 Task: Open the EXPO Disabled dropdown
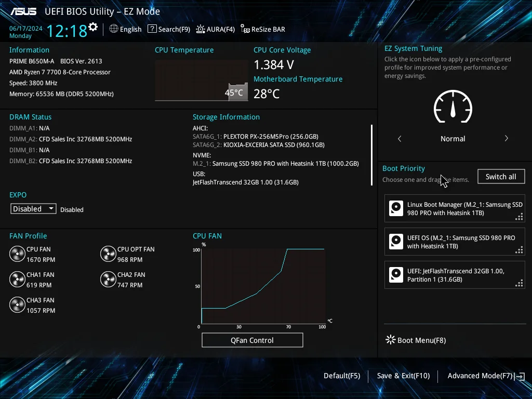[x=33, y=209]
